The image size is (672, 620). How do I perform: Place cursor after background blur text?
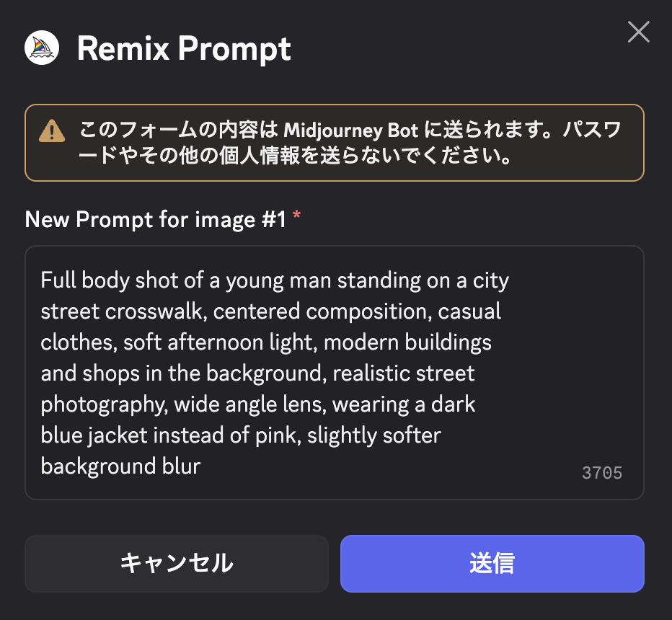coord(201,466)
